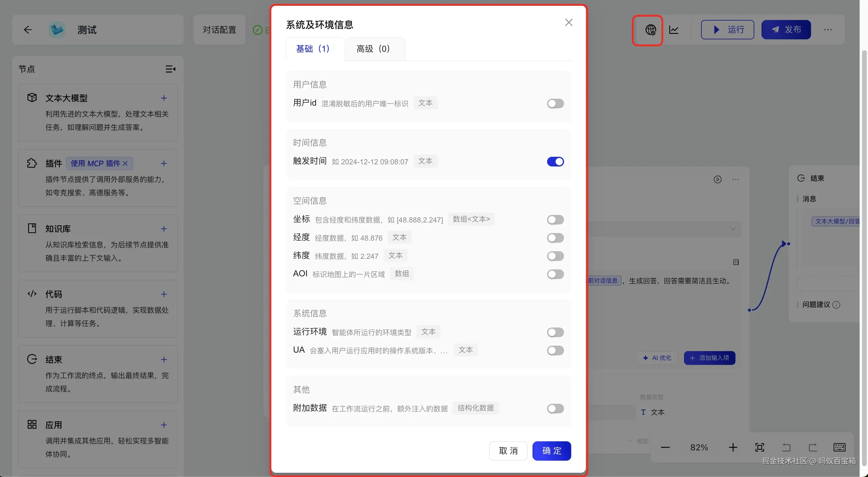This screenshot has height=477, width=868.
Task: Click the back arrow next to 测试
Action: [28, 30]
